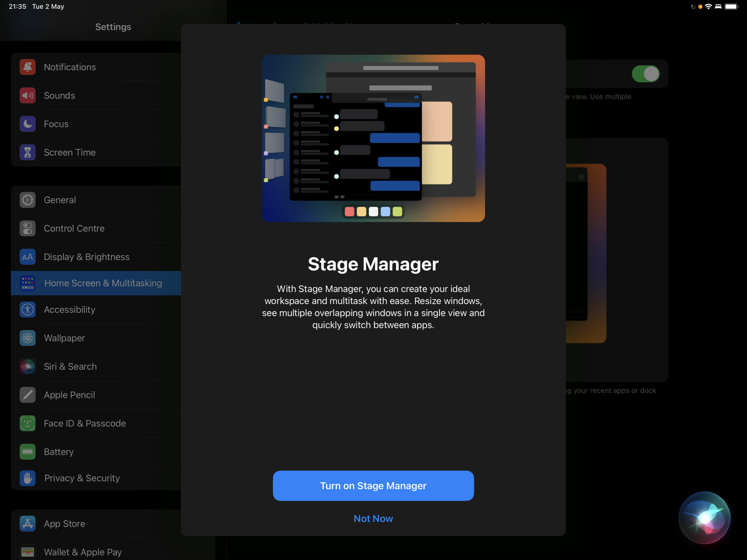Viewport: 747px width, 560px height.
Task: Tap the Siri & Search icon
Action: pyautogui.click(x=27, y=367)
